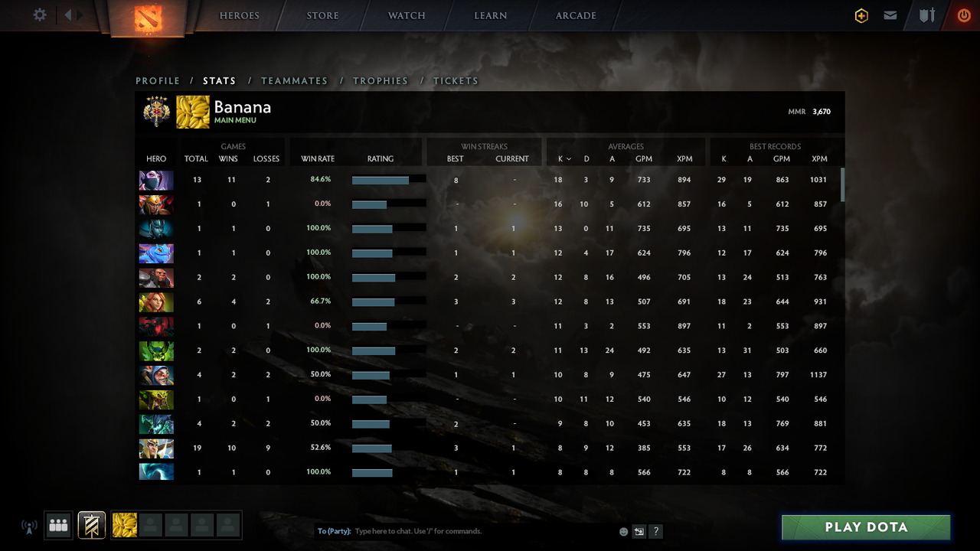The width and height of the screenshot is (980, 551).
Task: Open the HEROES menu
Action: click(240, 15)
